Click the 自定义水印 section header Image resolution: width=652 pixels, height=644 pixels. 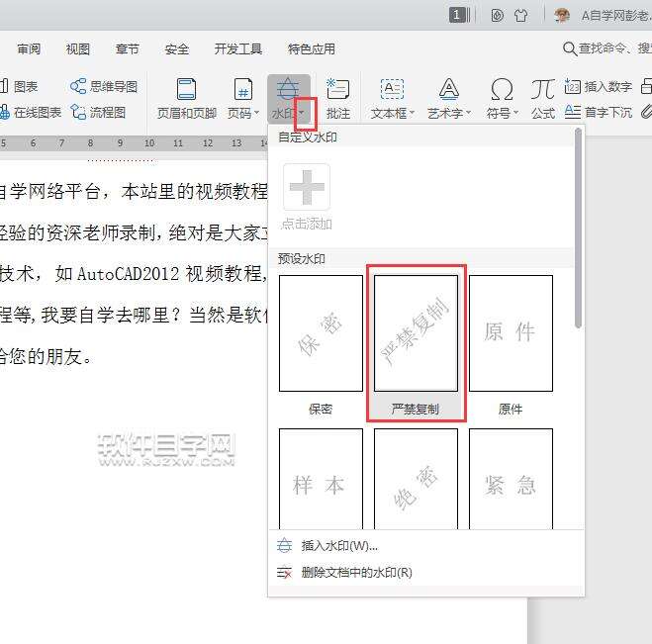point(308,138)
